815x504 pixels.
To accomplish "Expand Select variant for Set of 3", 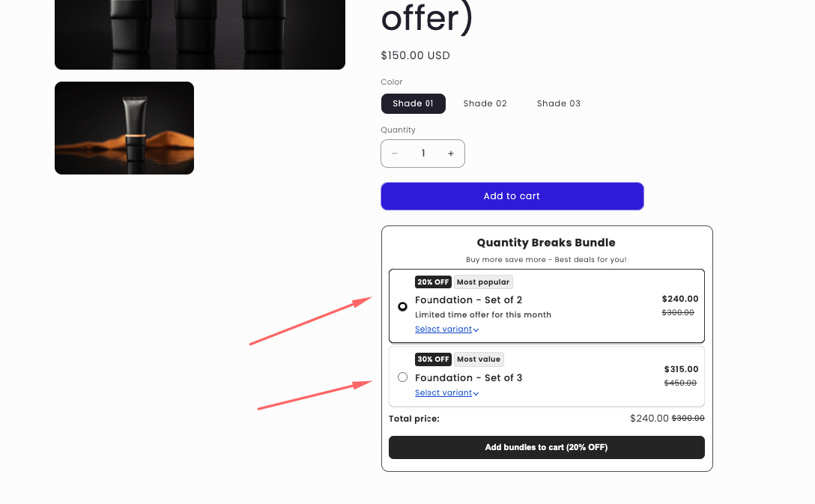I will [446, 393].
